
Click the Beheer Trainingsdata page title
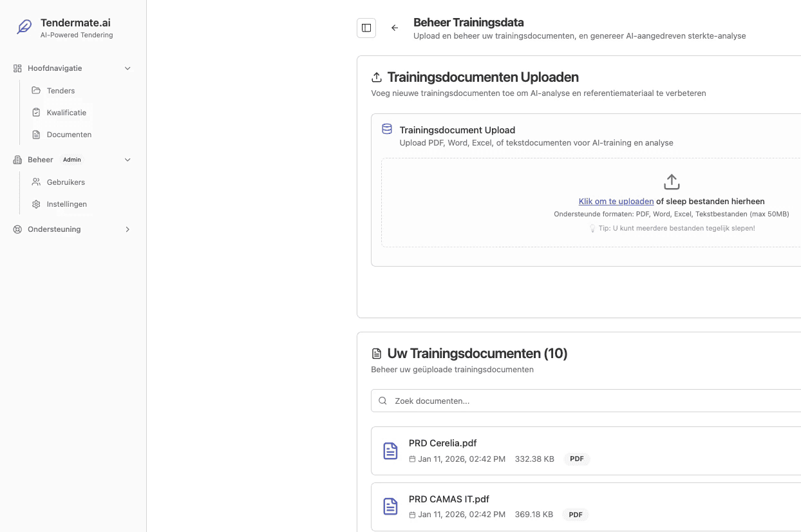coord(468,23)
